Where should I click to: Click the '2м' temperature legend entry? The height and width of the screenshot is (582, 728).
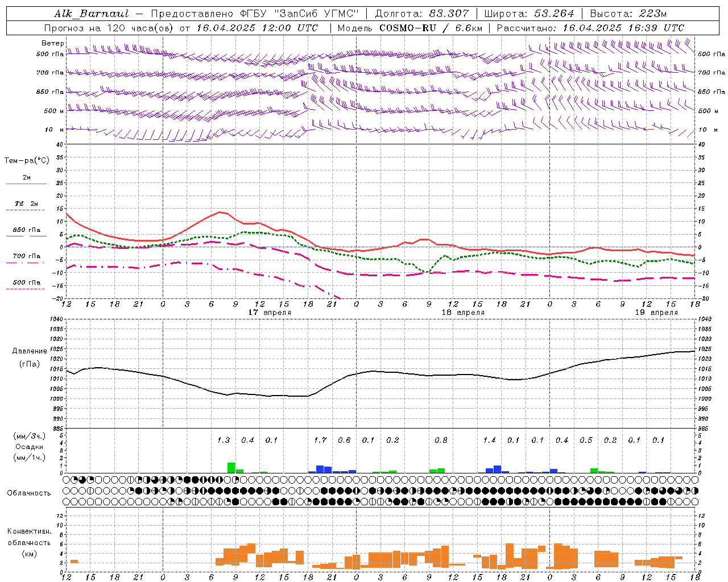(x=27, y=178)
